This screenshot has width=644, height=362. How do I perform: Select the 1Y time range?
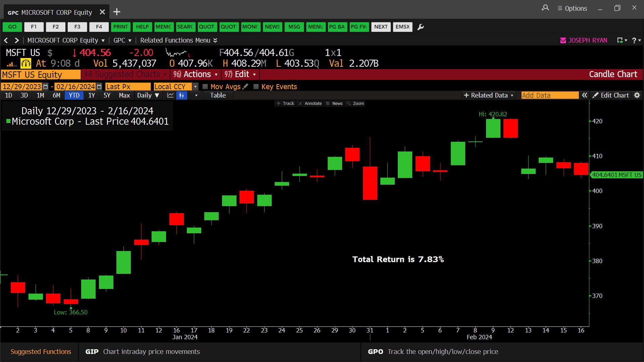92,96
